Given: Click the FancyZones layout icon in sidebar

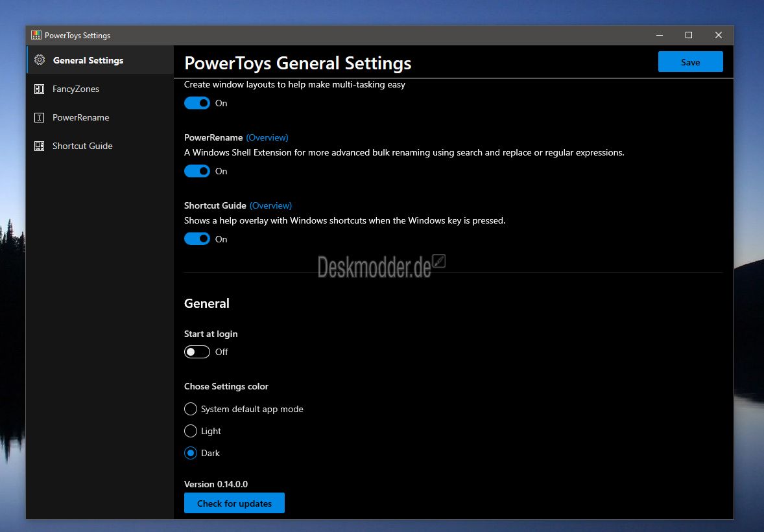Looking at the screenshot, I should pos(40,89).
